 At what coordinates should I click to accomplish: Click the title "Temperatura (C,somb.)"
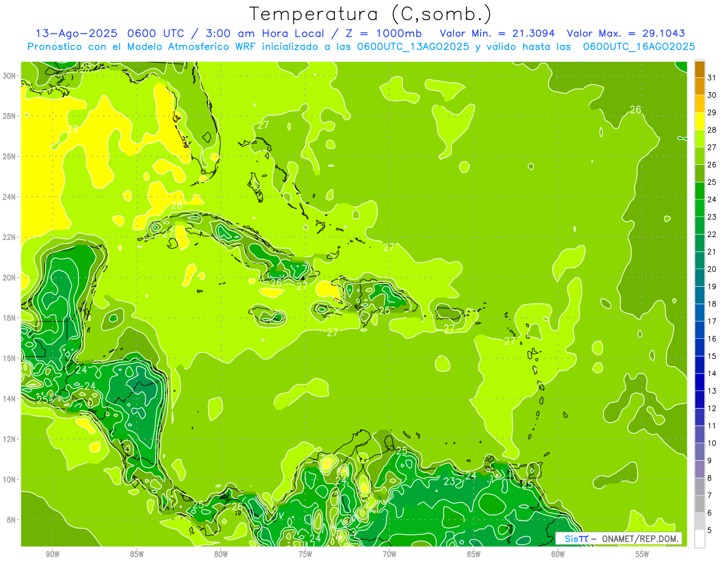click(371, 14)
